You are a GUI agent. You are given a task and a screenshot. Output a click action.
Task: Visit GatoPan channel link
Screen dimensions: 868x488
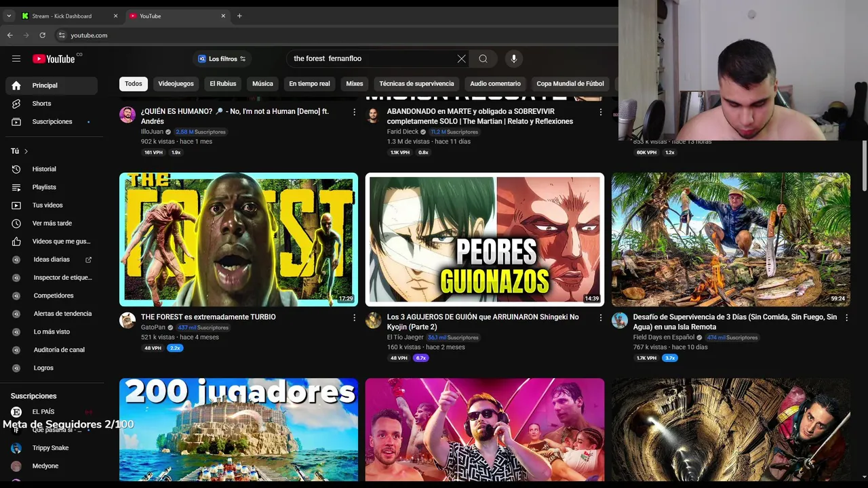(x=153, y=327)
